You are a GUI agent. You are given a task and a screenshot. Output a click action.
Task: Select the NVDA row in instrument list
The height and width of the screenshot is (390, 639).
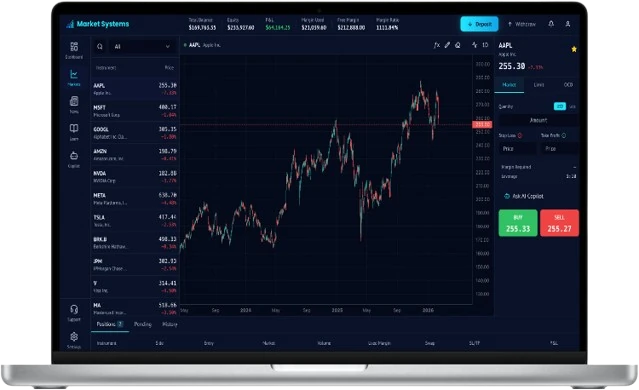[135, 177]
